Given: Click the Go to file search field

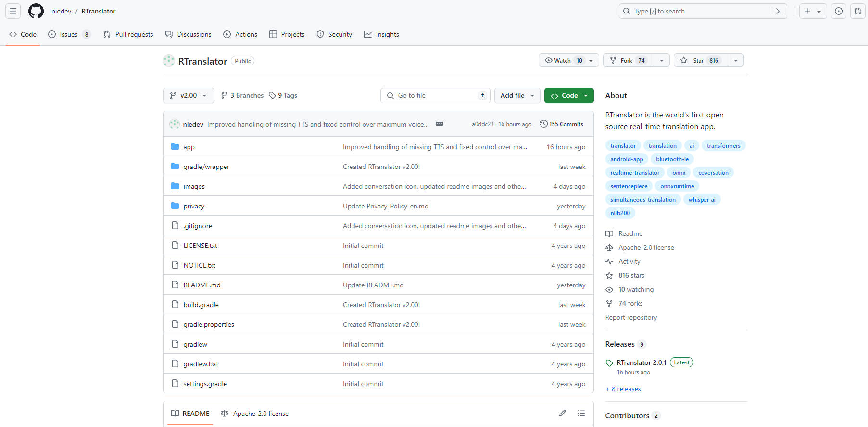Looking at the screenshot, I should pos(435,95).
